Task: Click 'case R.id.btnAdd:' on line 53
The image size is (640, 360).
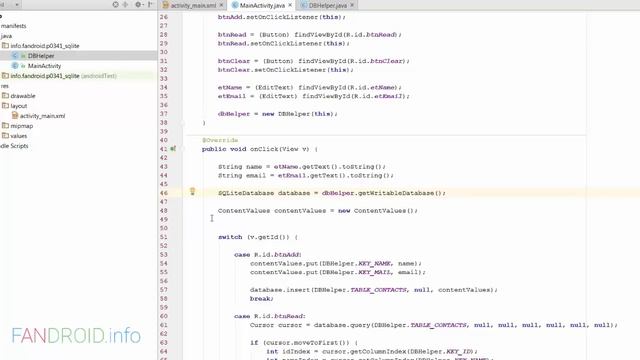Action: coord(268,255)
